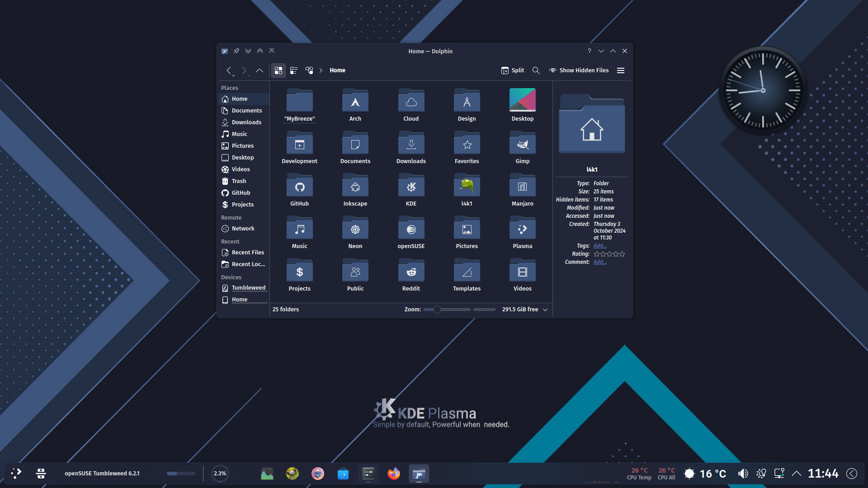Open the application launcher in the panel
Screen dimensions: 868x488
[x=16, y=474]
